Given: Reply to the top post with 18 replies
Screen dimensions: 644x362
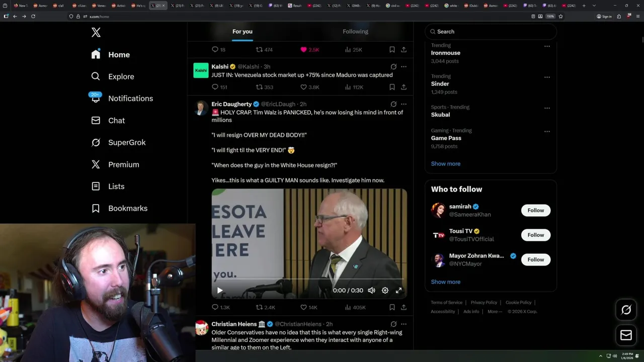Looking at the screenshot, I should (218, 50).
